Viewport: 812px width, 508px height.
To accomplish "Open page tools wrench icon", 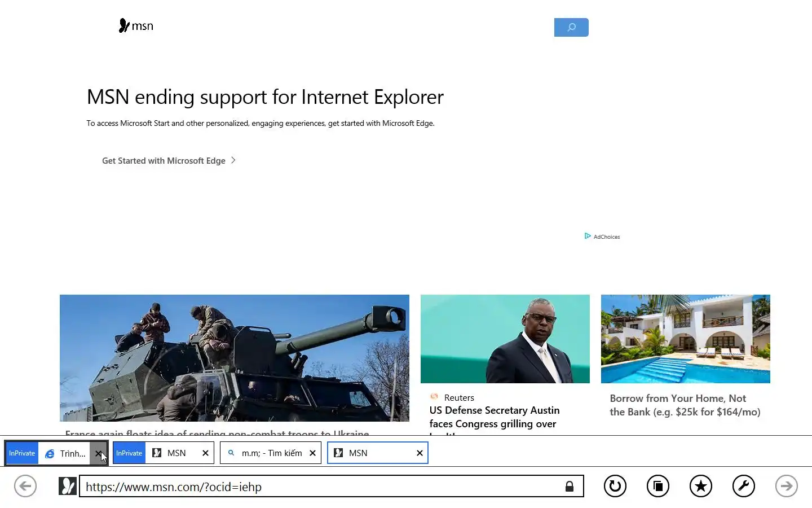I will tap(744, 486).
